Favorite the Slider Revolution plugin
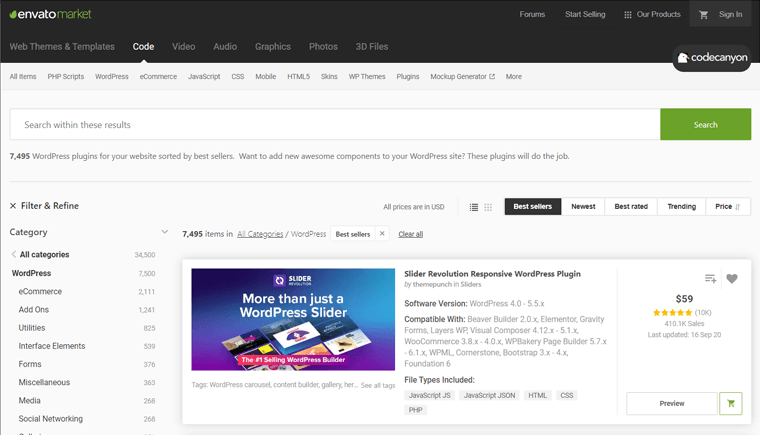760x435 pixels. [732, 278]
